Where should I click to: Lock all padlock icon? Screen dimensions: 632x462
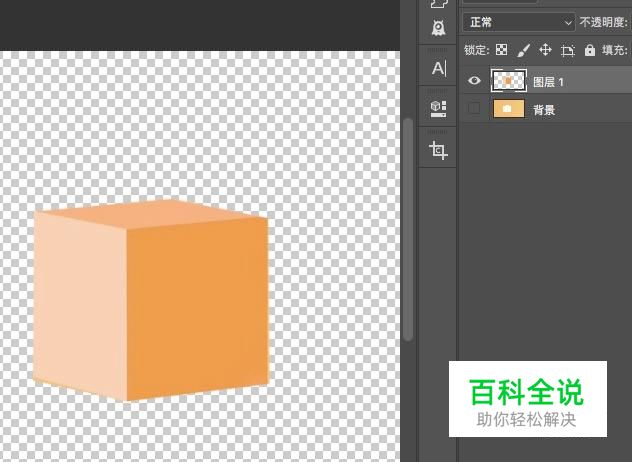590,50
